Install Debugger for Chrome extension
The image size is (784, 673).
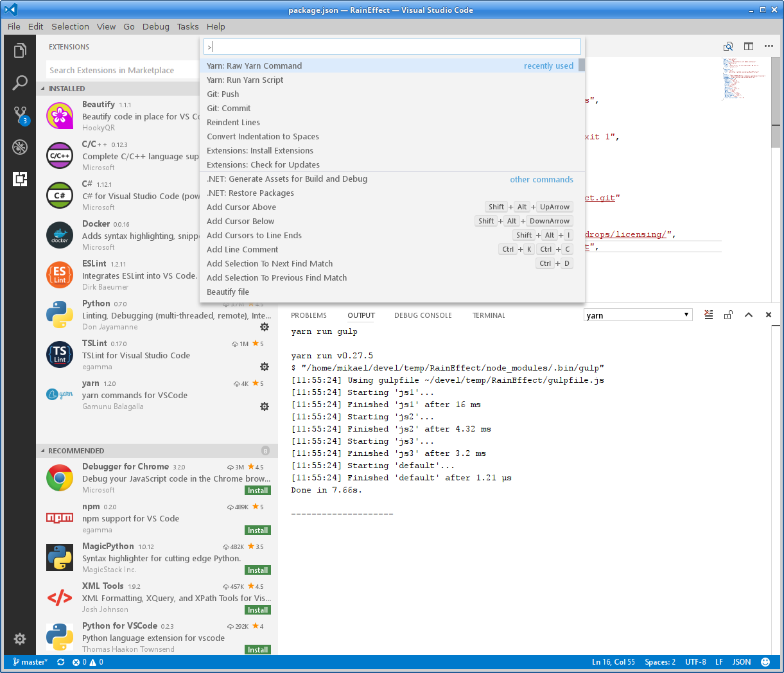258,490
